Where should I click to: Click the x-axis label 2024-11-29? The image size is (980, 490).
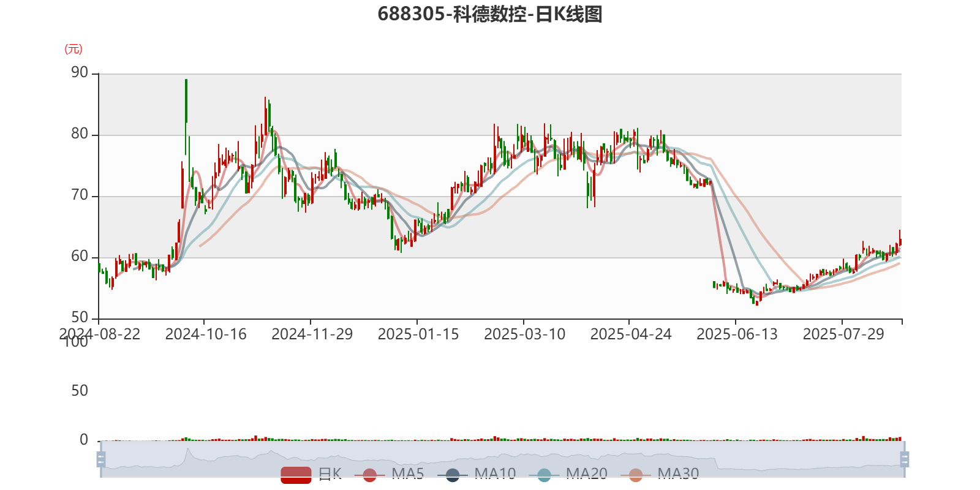pos(312,334)
